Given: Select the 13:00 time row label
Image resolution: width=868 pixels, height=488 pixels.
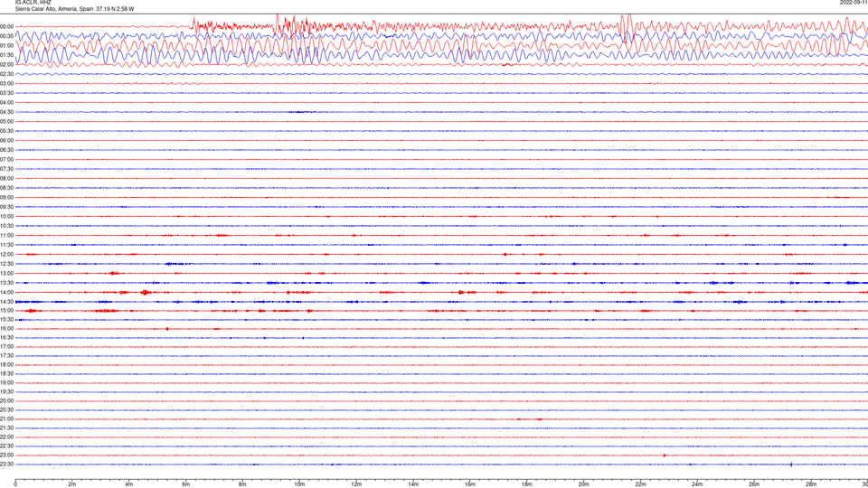Looking at the screenshot, I should 6,273.
